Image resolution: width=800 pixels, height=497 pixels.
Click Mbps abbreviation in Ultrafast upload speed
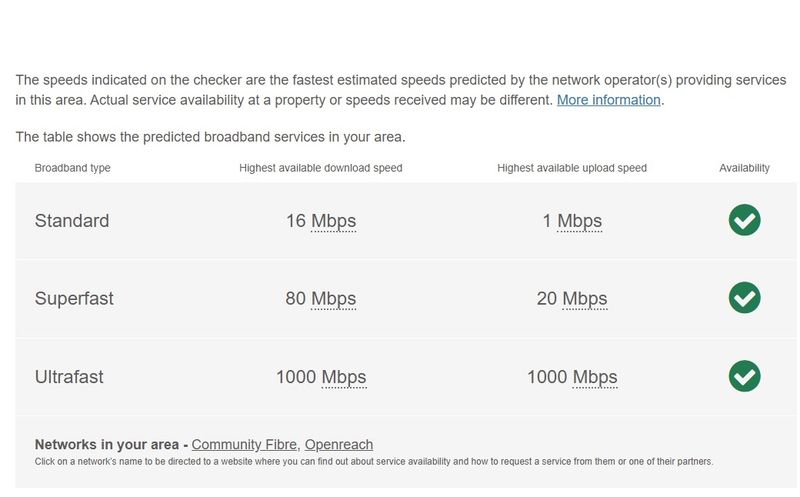(x=595, y=378)
